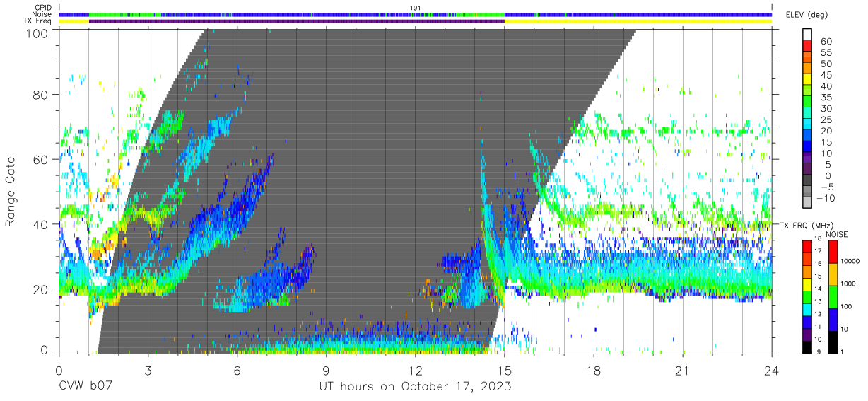Select the purple segment of TX Freq bar
This screenshot has width=868, height=401.
[x=296, y=21]
